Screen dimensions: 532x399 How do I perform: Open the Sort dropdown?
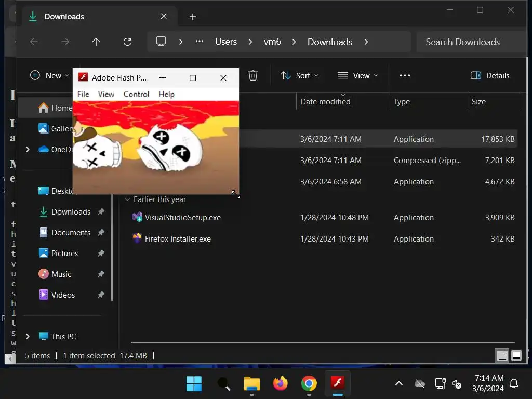pos(299,75)
